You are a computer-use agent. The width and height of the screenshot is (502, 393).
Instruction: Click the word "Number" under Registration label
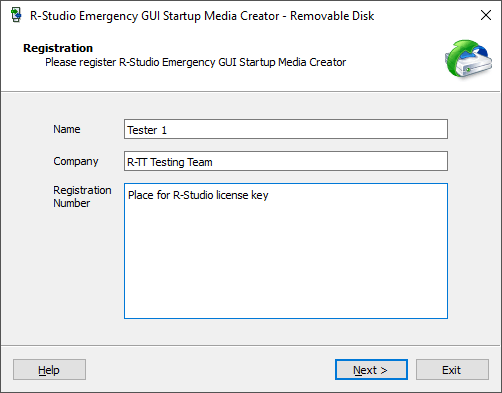point(72,203)
